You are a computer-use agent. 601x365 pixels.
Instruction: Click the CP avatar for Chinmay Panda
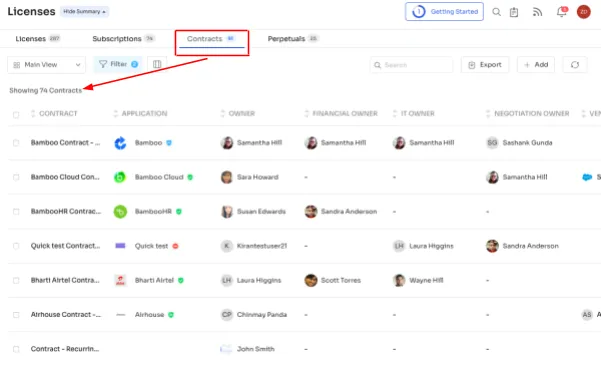coord(227,315)
